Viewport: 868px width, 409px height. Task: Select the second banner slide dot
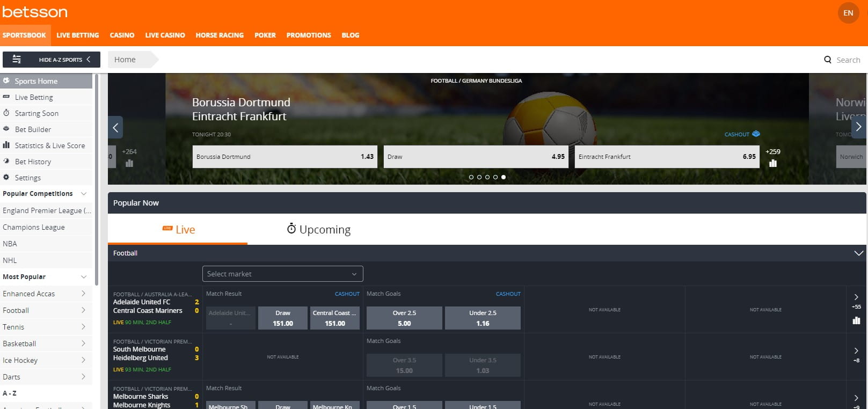479,177
